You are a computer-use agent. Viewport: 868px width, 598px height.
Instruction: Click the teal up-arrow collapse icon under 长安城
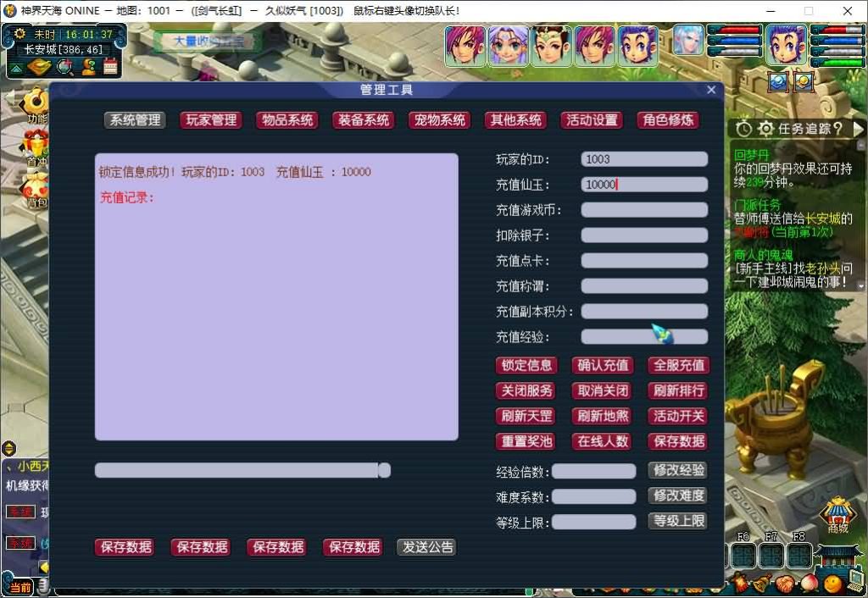[16, 68]
